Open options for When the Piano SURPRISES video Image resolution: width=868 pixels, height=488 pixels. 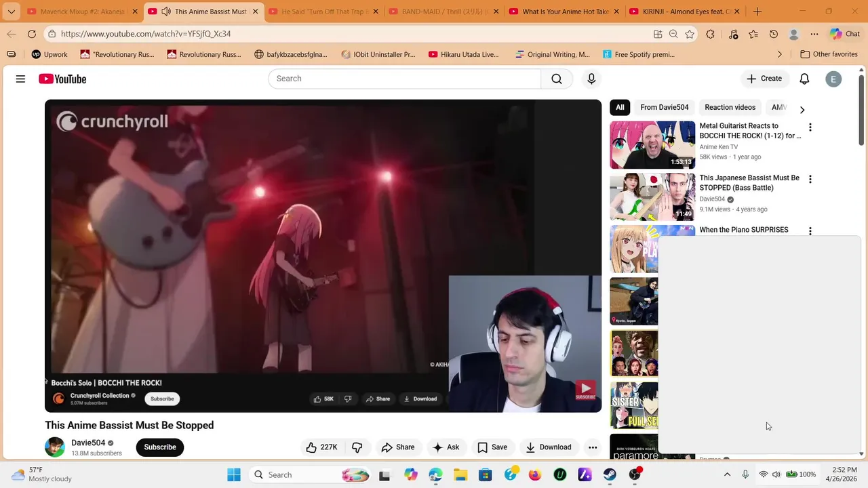(810, 231)
